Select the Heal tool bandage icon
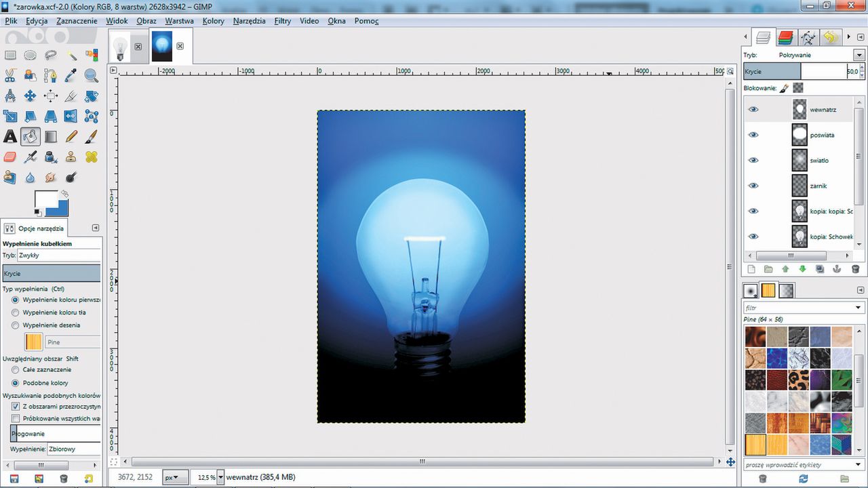The height and width of the screenshot is (488, 868). click(92, 157)
